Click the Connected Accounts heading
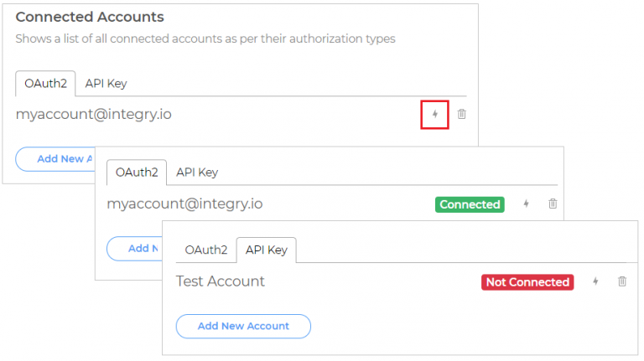 click(x=90, y=18)
